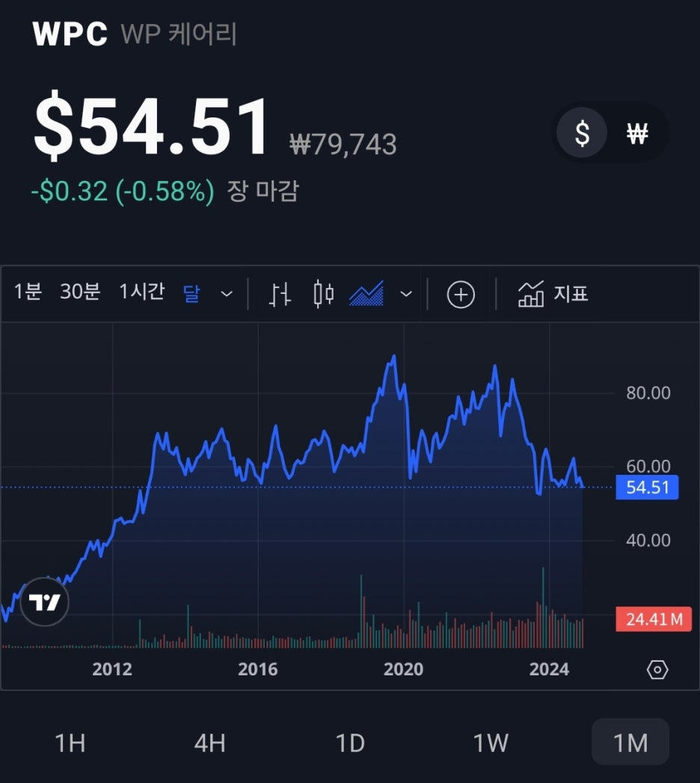
Task: Choose the 1H timeframe button
Action: click(70, 743)
